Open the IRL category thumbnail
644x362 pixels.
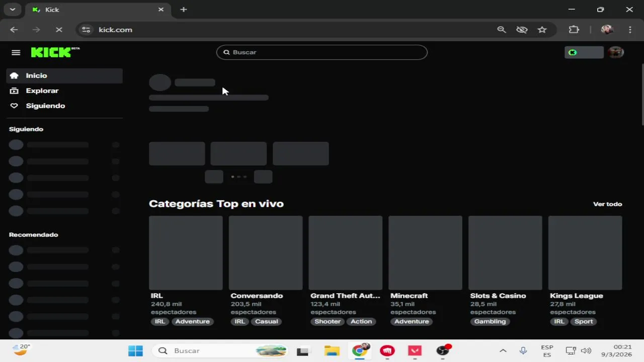coord(186,253)
